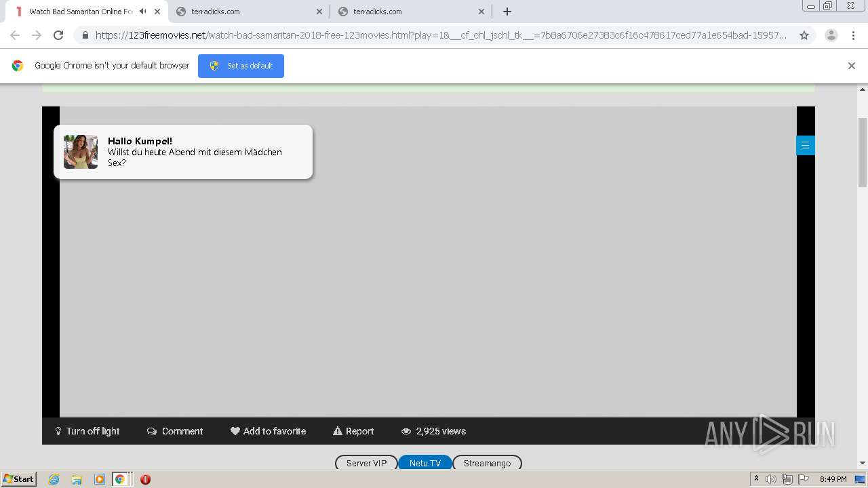Open a new browser tab

(x=507, y=12)
